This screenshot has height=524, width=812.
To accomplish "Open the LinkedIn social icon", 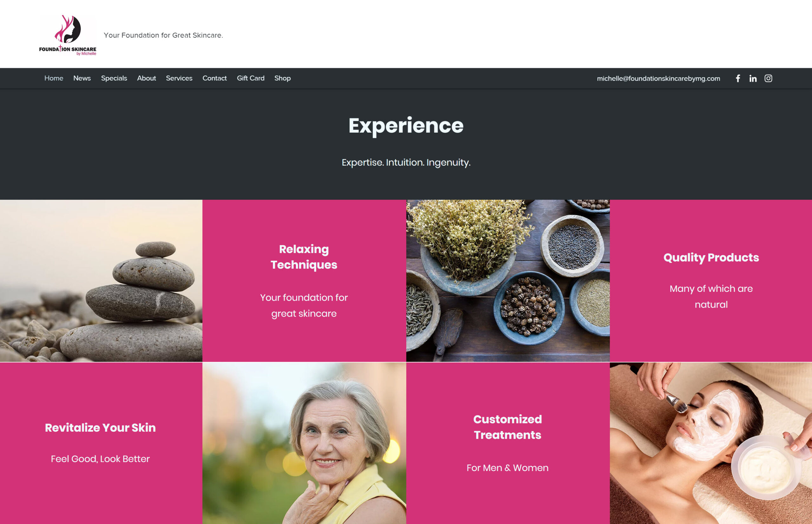I will coord(753,78).
